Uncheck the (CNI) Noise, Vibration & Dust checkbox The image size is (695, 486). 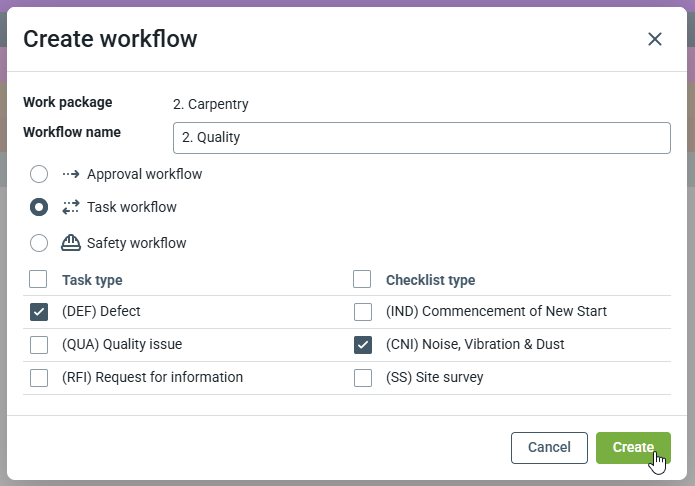(362, 345)
